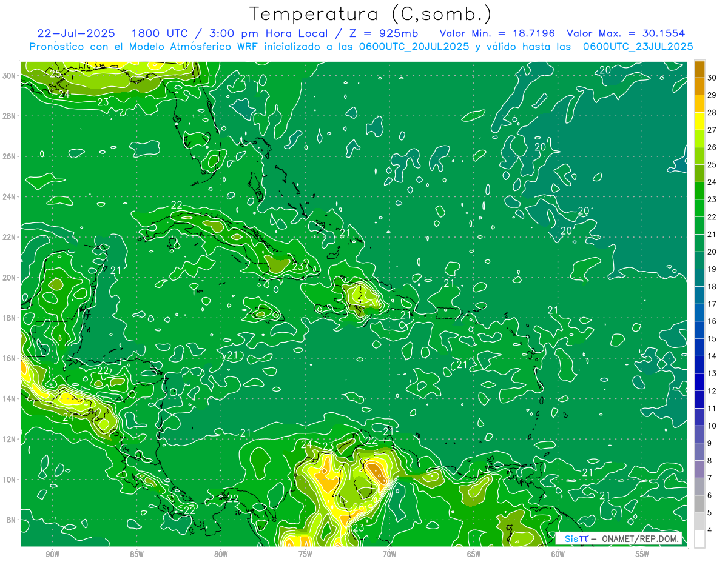Screen dimensions: 728x562
Task: Click the '18N' latitude axis label
Action: pos(10,318)
